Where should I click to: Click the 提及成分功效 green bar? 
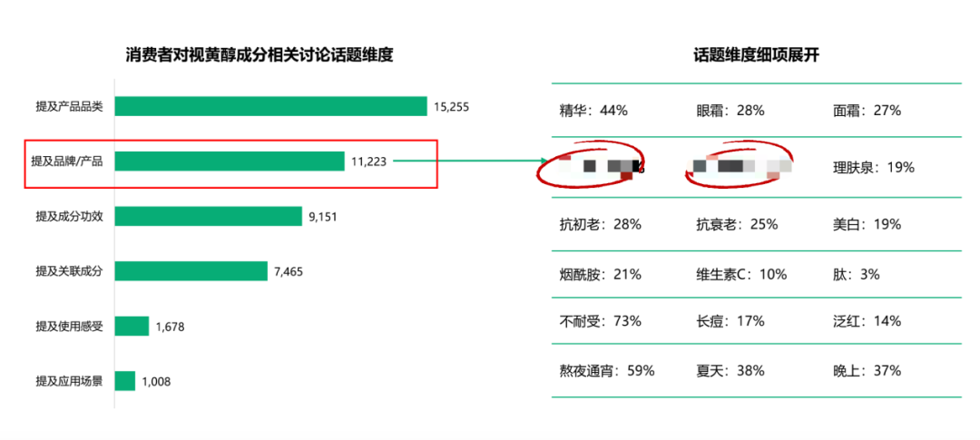coord(208,216)
